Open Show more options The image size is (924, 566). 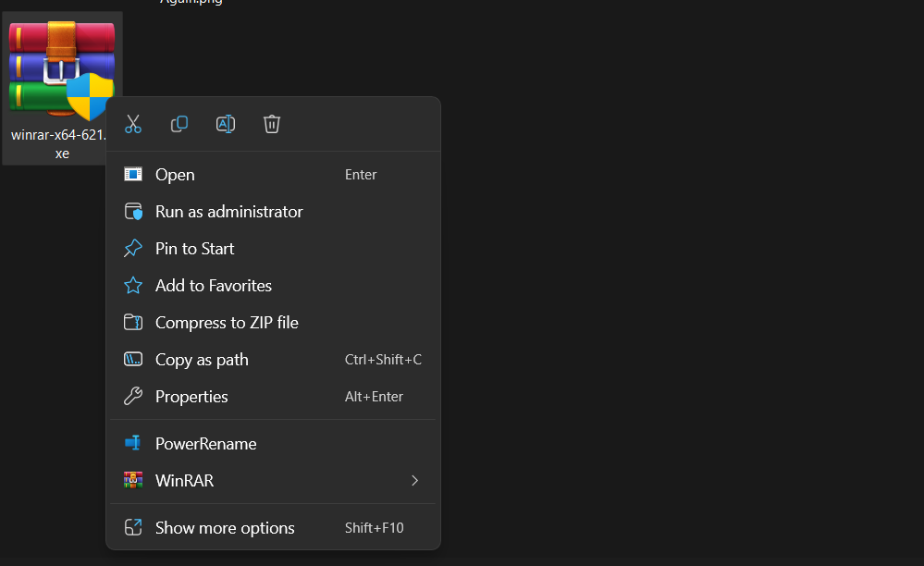point(224,527)
